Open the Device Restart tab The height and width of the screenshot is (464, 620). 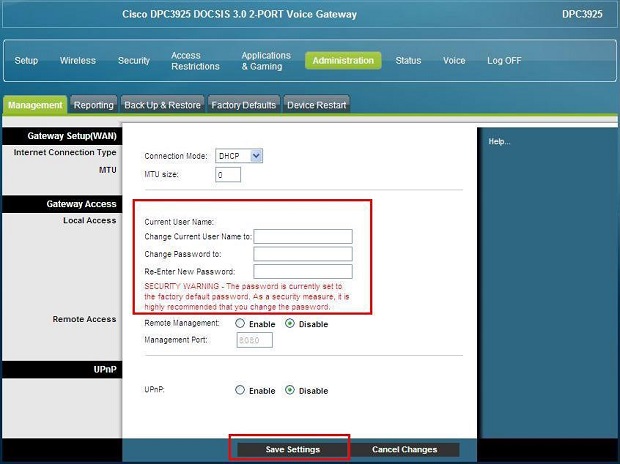point(316,105)
